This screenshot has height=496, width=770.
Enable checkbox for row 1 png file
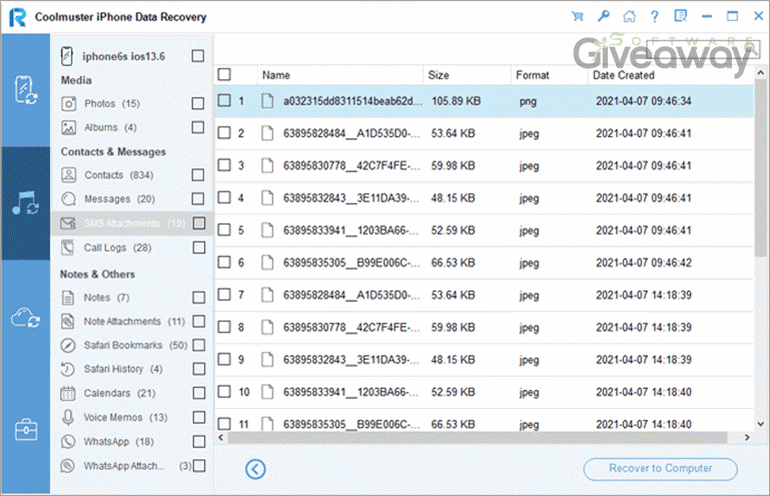225,101
